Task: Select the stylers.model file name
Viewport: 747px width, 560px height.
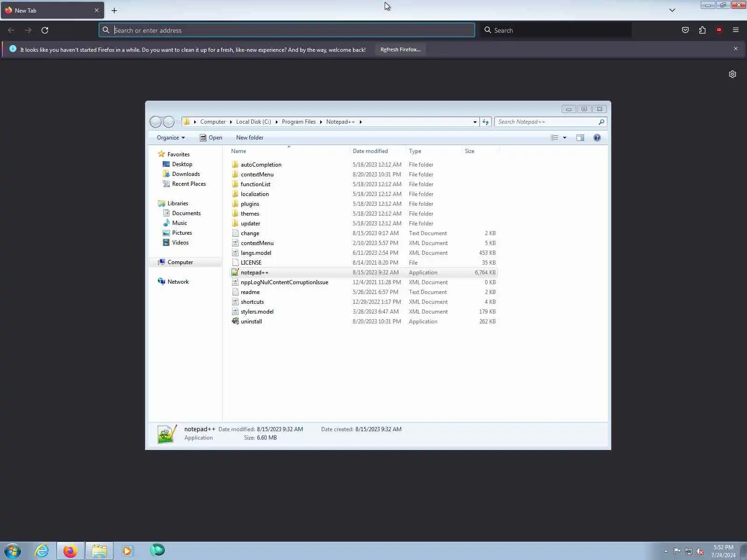Action: click(257, 312)
